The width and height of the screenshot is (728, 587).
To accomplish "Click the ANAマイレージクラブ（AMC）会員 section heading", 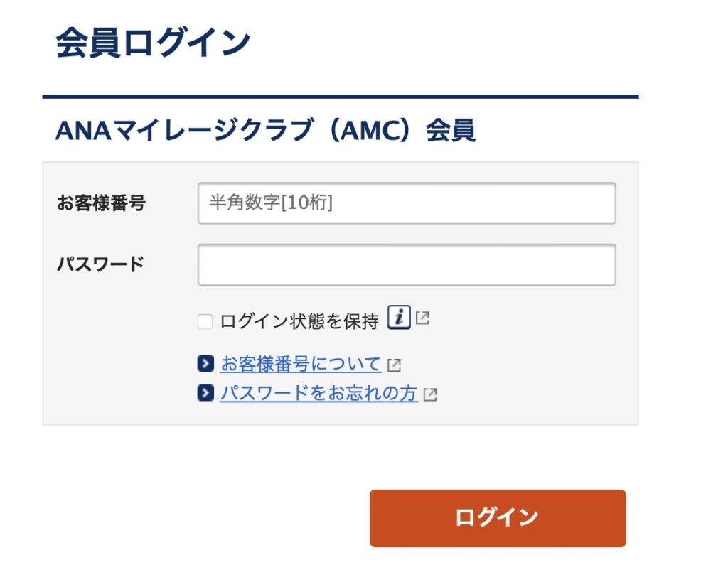I will (x=265, y=131).
